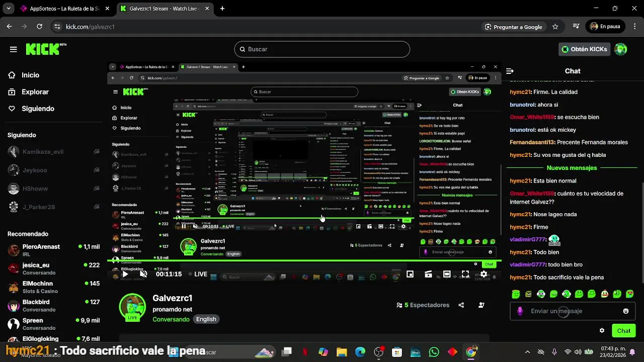Toggle theater mode in the player
This screenshot has width=644, height=362.
coord(447,274)
